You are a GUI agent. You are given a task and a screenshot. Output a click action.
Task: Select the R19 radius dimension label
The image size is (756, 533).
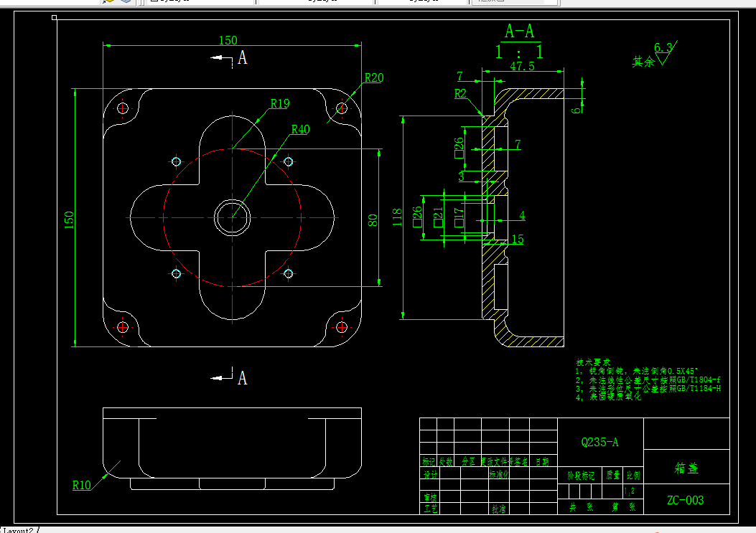coord(280,103)
